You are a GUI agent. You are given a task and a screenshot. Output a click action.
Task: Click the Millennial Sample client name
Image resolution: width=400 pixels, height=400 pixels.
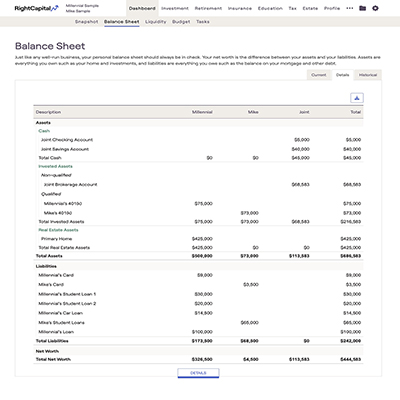pos(82,6)
